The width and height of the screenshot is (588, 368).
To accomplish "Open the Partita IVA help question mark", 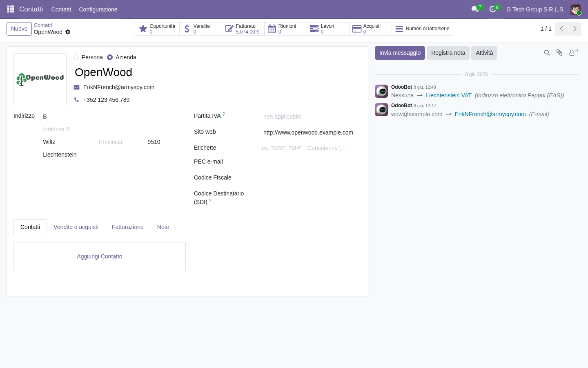I will coord(224,114).
